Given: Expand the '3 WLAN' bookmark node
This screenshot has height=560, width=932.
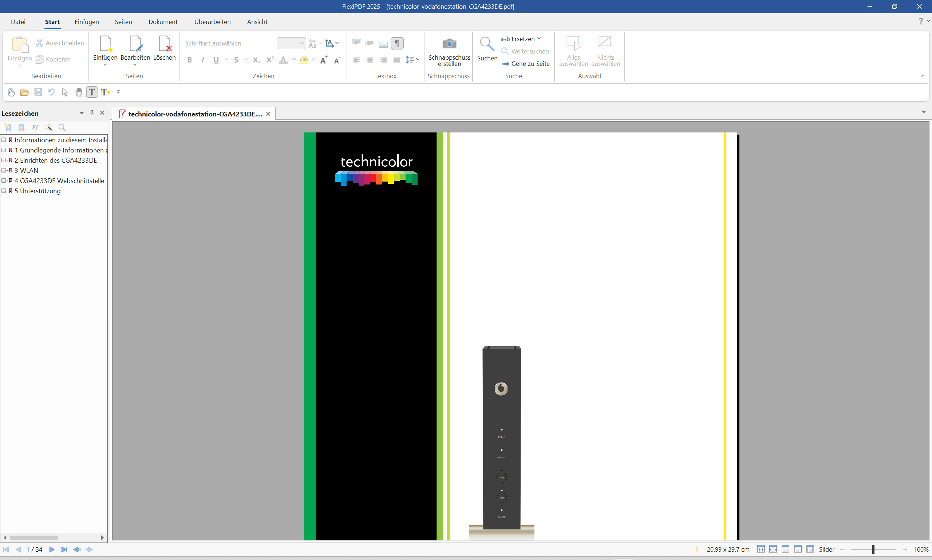Looking at the screenshot, I should pyautogui.click(x=4, y=171).
